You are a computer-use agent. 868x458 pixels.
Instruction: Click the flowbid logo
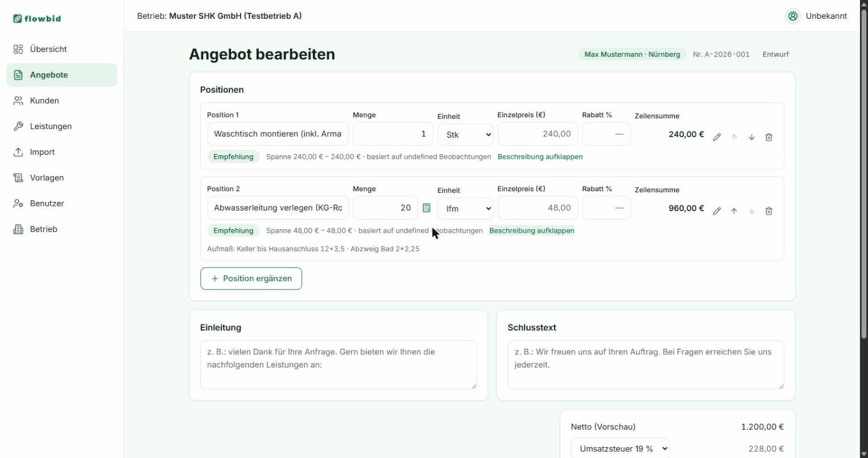pos(37,18)
